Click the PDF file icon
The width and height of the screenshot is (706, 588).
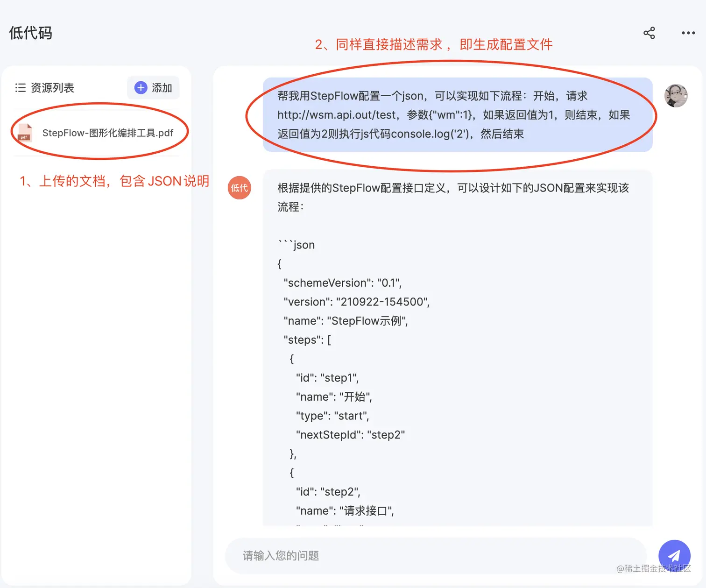click(25, 133)
